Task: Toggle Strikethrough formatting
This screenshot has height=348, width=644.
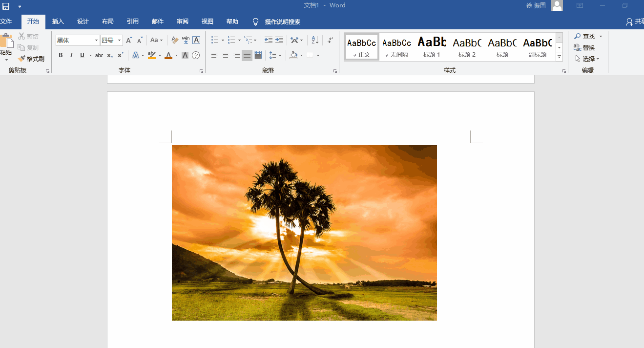Action: coord(99,55)
